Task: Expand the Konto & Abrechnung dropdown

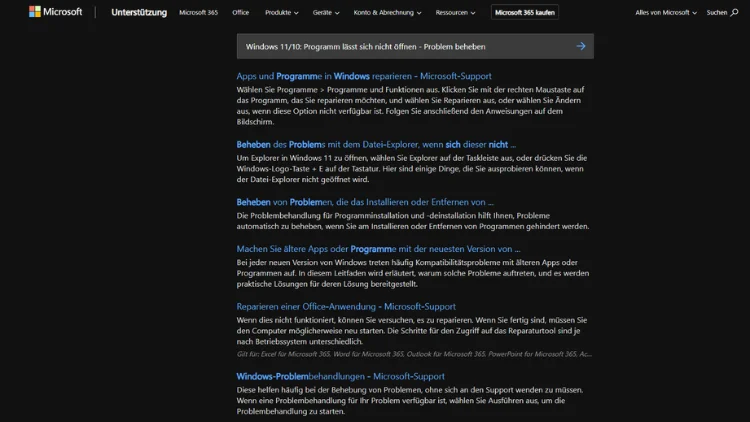Action: [387, 12]
